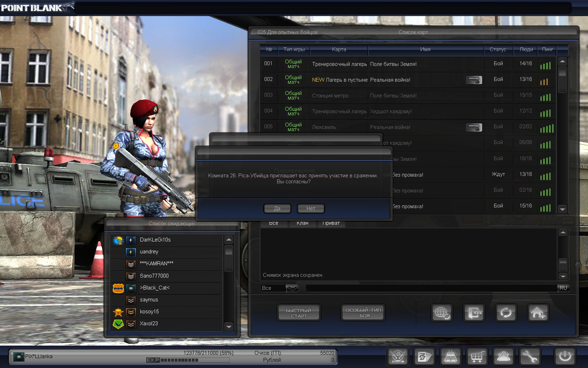Click kosoy15 star clan emblem
The height and width of the screenshot is (368, 588).
pos(118,312)
